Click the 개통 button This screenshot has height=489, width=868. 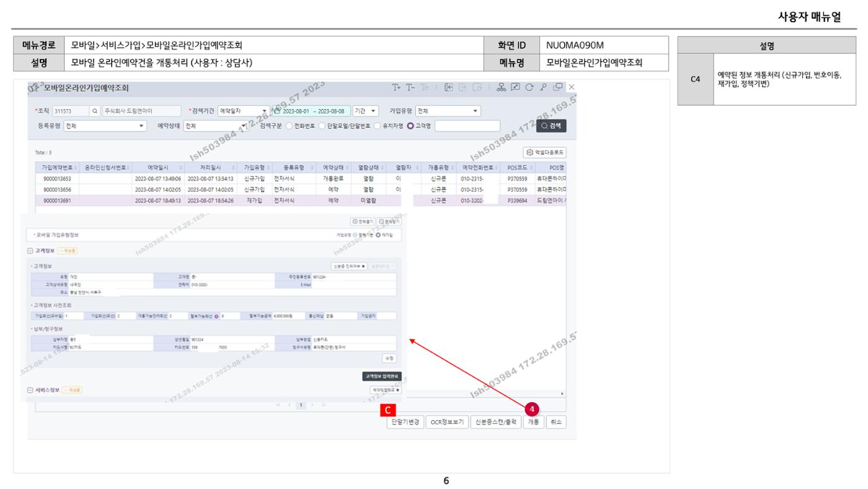tap(534, 421)
